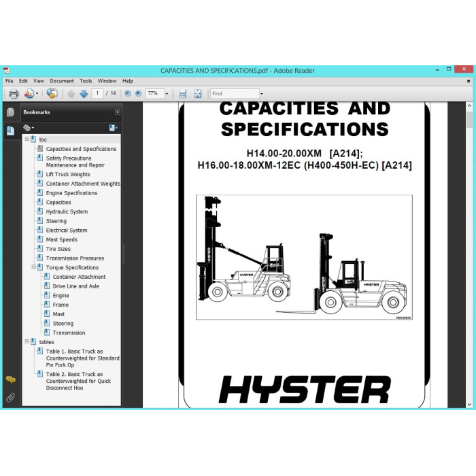
Task: Open the Document menu
Action: click(62, 81)
